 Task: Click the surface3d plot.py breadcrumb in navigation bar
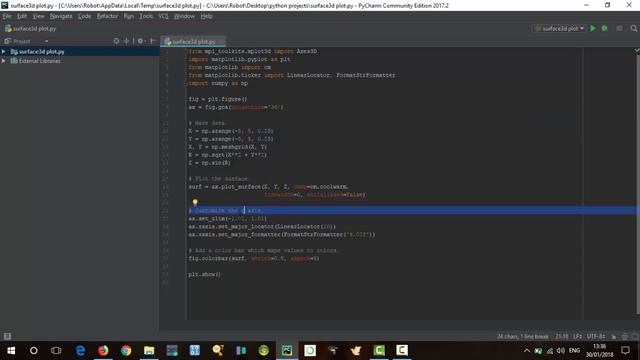[x=31, y=29]
